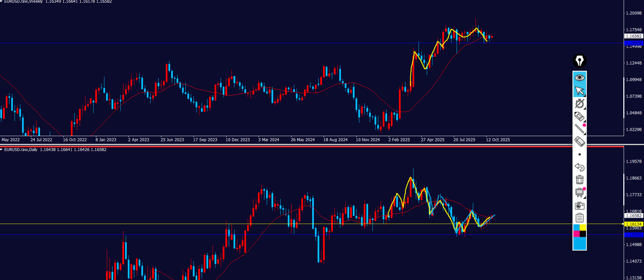644x280 pixels.
Task: Click the yellow 1.16134 price label
Action: (x=633, y=224)
